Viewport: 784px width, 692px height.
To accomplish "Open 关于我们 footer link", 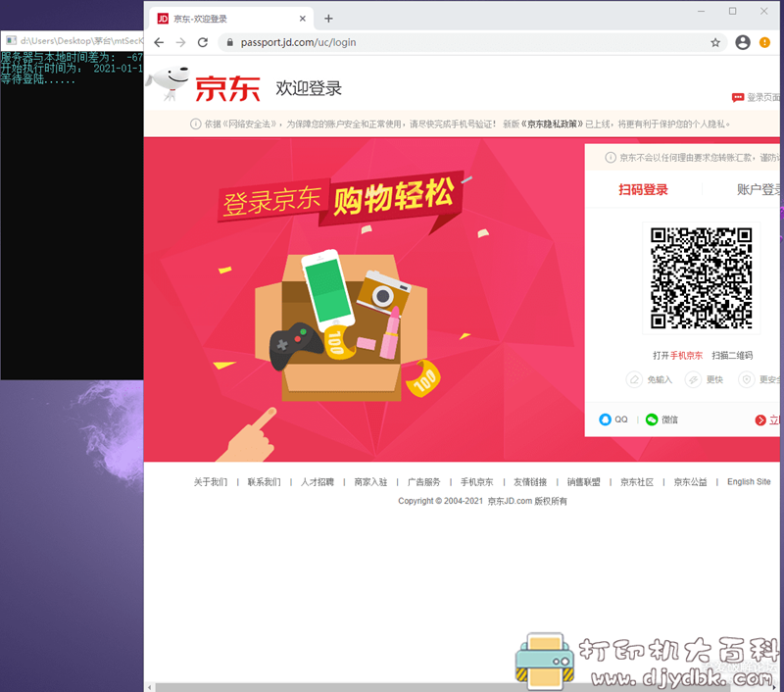I will (211, 481).
